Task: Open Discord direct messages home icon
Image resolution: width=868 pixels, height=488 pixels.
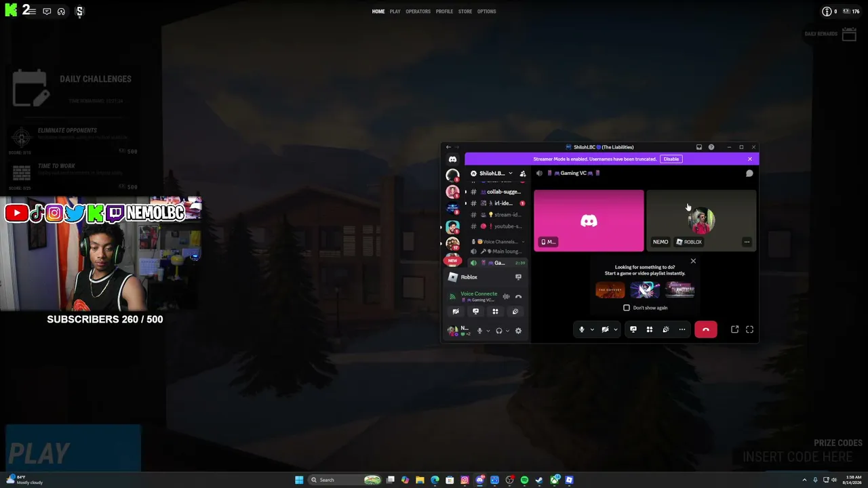Action: point(452,159)
